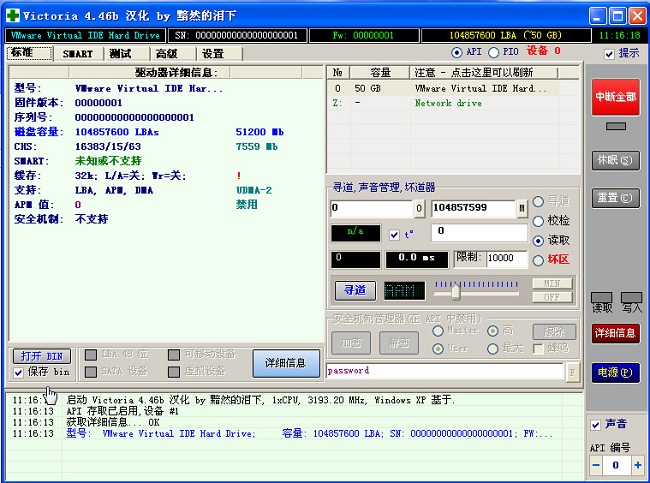Image resolution: width=650 pixels, height=483 pixels.
Task: Adjust the acoustic management slider handle
Action: click(455, 291)
